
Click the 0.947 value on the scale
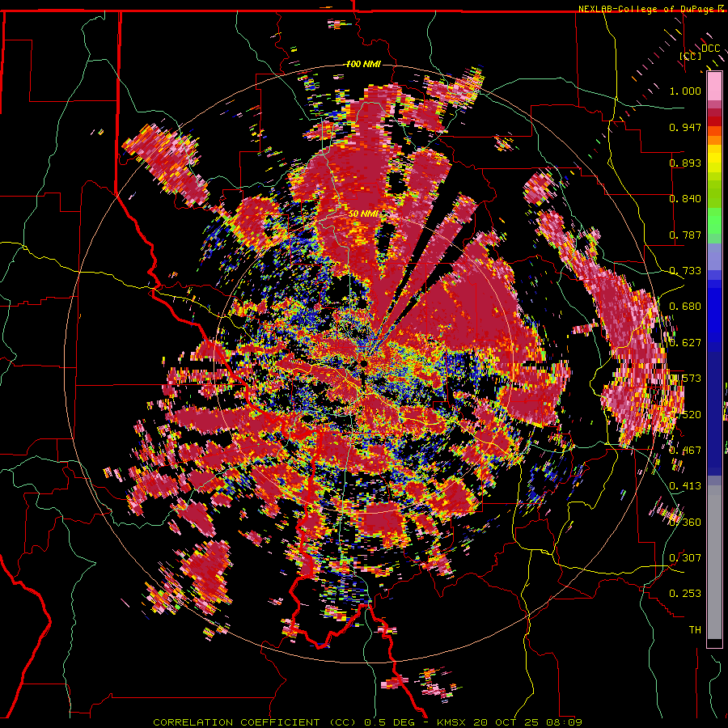tap(685, 127)
